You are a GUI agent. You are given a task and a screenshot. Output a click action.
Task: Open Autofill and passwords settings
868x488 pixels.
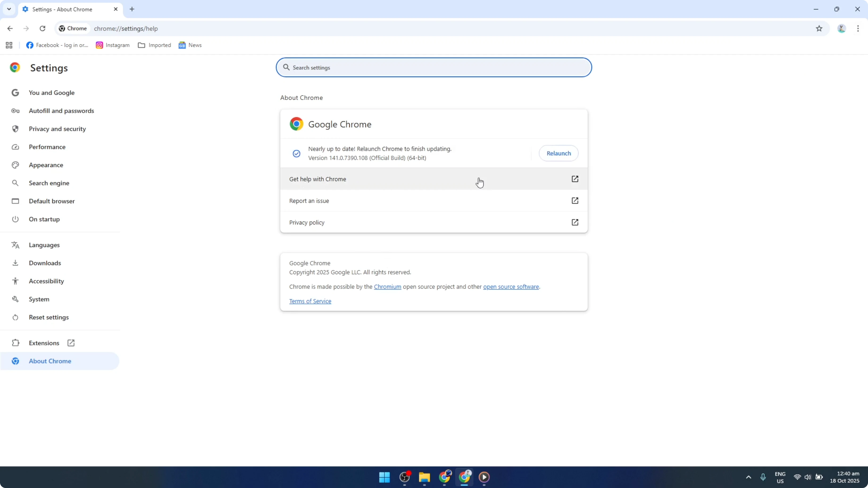coord(61,111)
